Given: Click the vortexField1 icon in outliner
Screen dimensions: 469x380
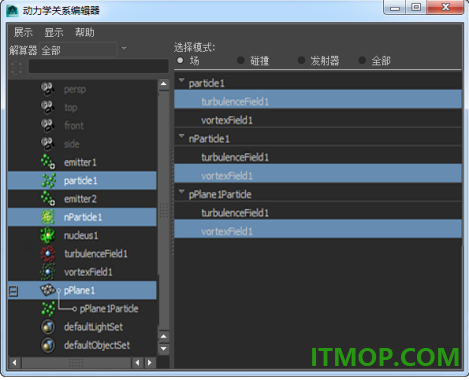Looking at the screenshot, I should tap(48, 272).
